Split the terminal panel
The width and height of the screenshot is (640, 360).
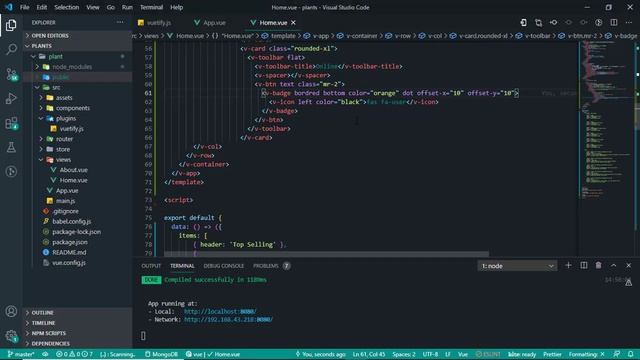[584, 265]
